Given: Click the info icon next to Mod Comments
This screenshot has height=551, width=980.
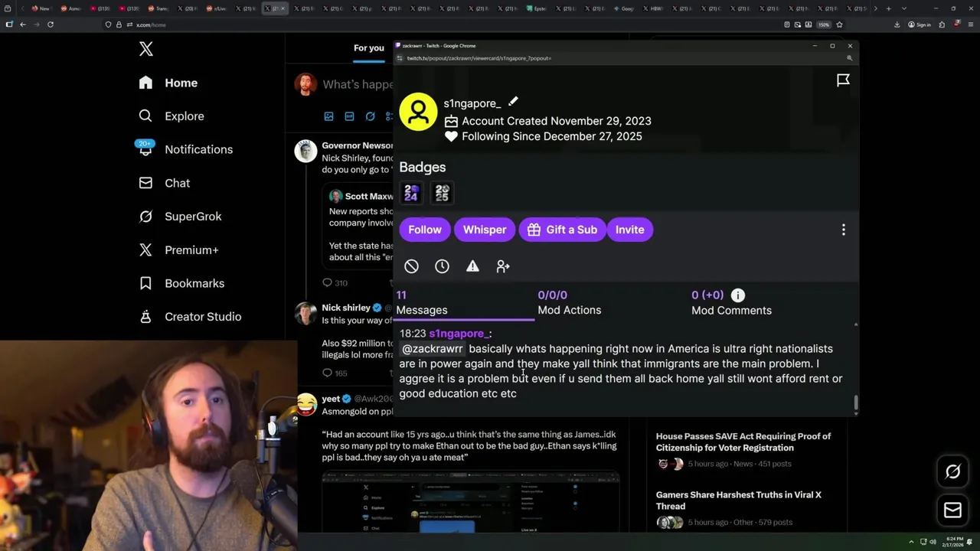Looking at the screenshot, I should [737, 295].
